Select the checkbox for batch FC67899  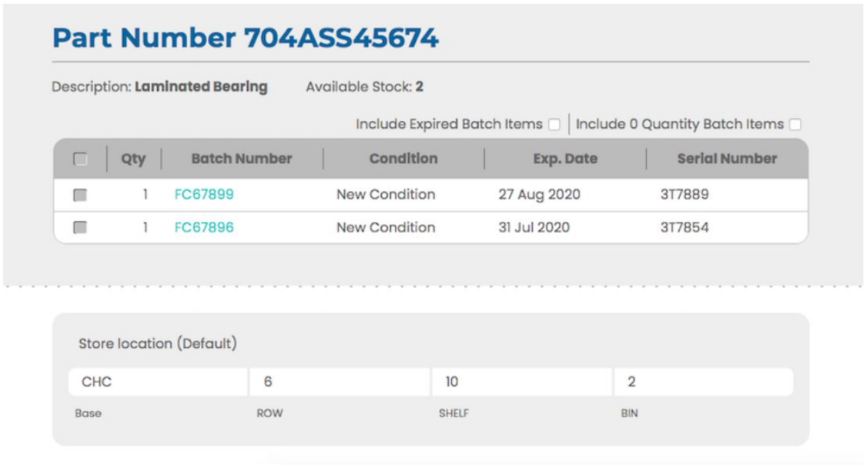[x=80, y=195]
